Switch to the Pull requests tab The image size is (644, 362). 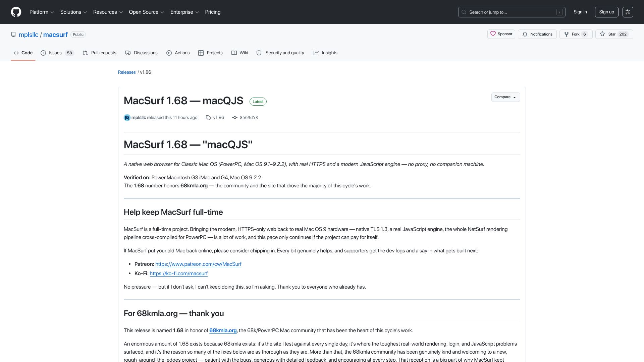coord(99,53)
